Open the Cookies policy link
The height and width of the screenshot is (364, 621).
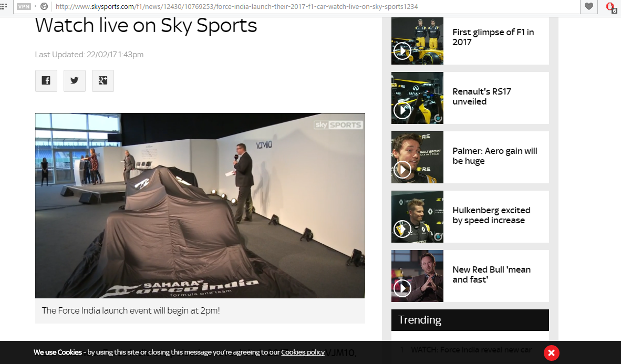303,352
